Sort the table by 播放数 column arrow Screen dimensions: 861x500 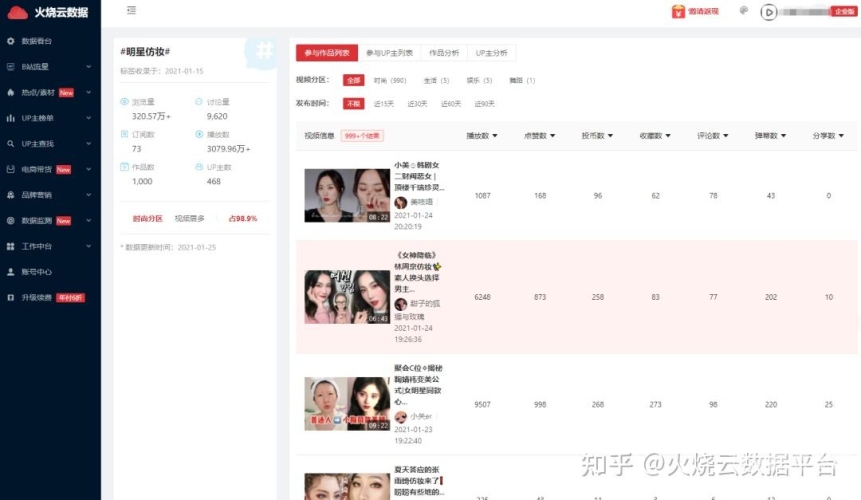[x=495, y=136]
